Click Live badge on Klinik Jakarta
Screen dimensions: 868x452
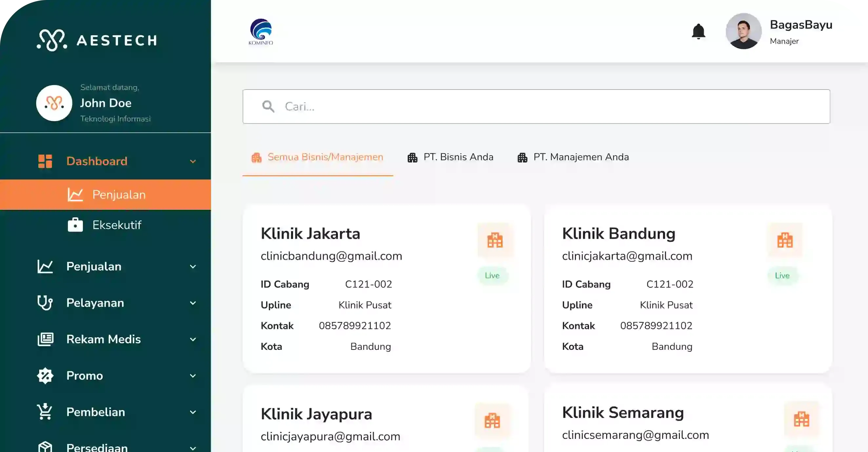492,275
